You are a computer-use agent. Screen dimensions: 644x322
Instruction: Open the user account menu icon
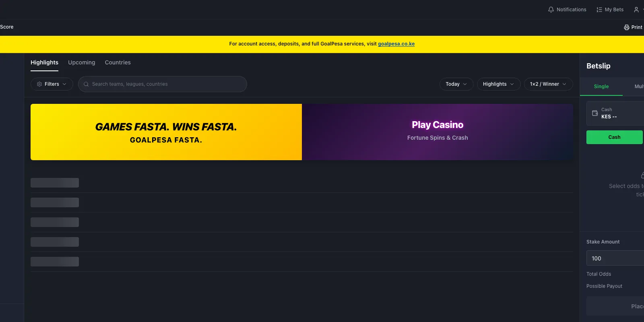pos(636,10)
